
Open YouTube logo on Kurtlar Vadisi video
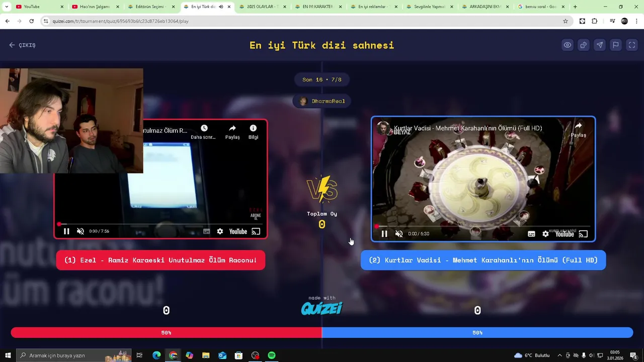[565, 234]
